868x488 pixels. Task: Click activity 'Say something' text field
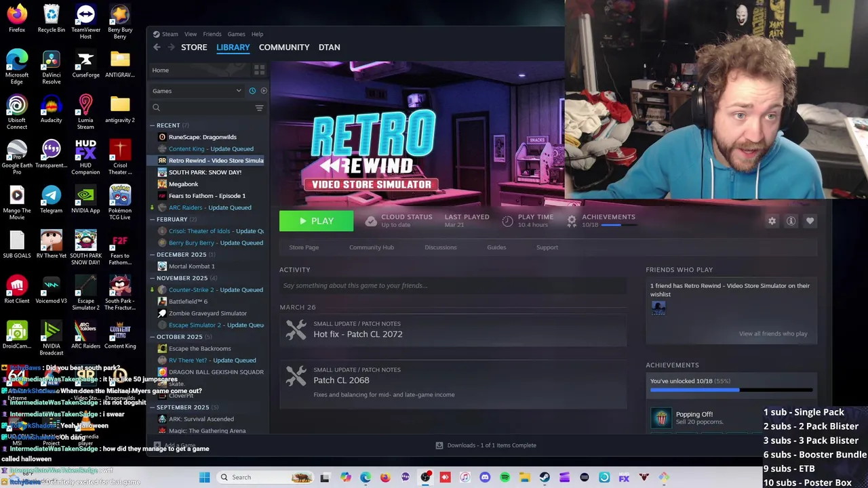pos(453,285)
